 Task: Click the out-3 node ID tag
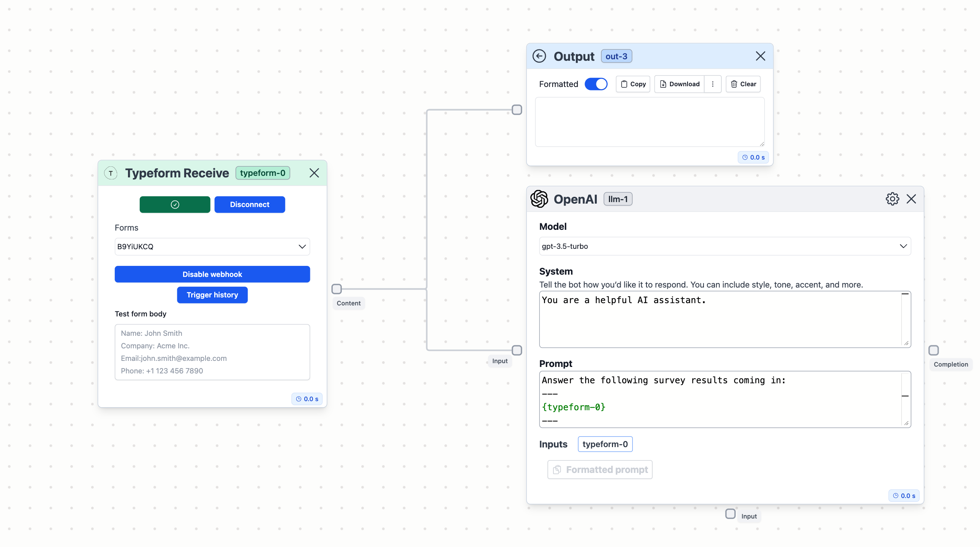(x=616, y=56)
